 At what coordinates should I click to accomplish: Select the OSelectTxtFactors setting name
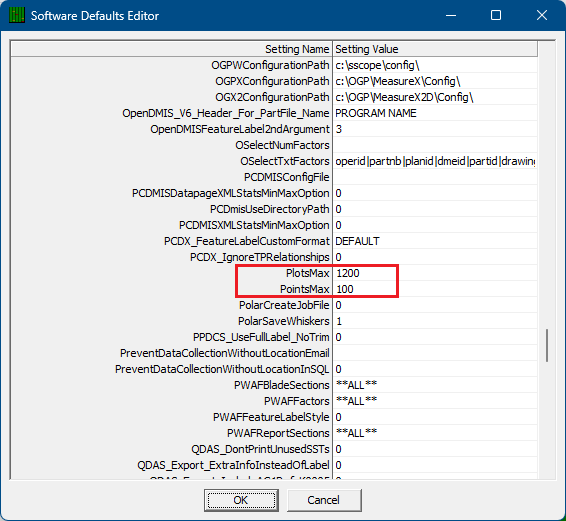tap(285, 161)
